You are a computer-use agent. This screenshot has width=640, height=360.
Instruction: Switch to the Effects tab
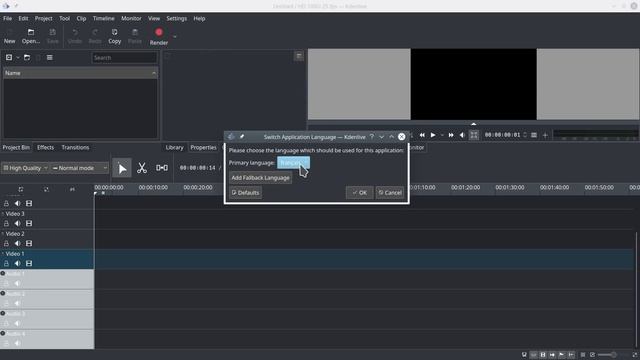click(45, 147)
